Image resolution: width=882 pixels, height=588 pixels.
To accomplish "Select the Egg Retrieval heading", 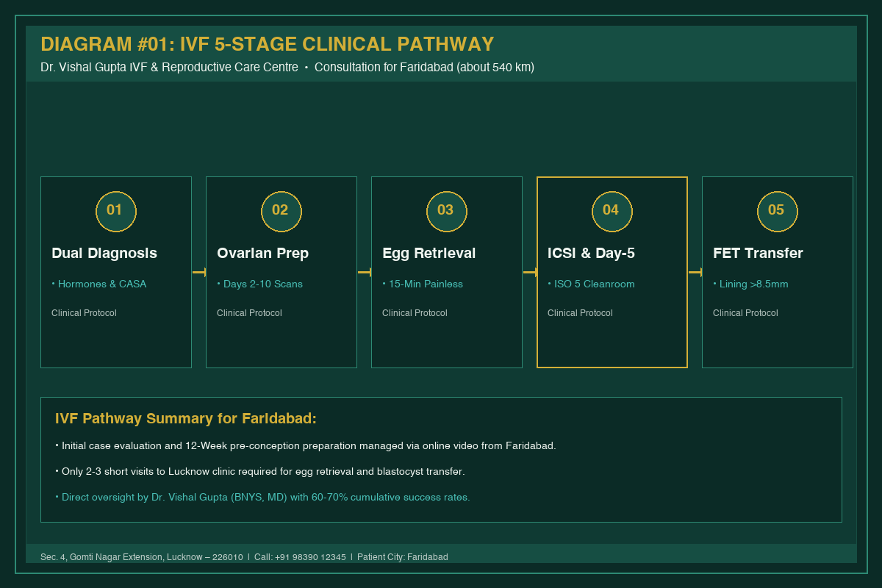I will pos(429,253).
